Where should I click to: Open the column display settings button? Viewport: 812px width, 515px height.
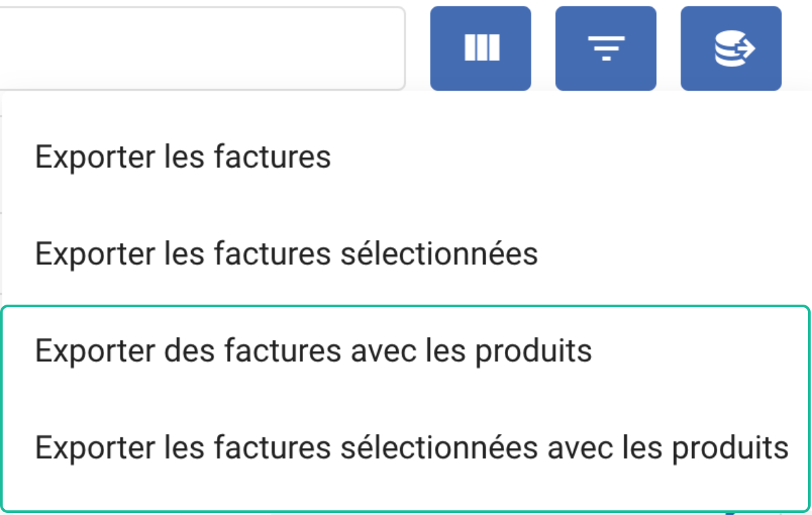[x=480, y=48]
